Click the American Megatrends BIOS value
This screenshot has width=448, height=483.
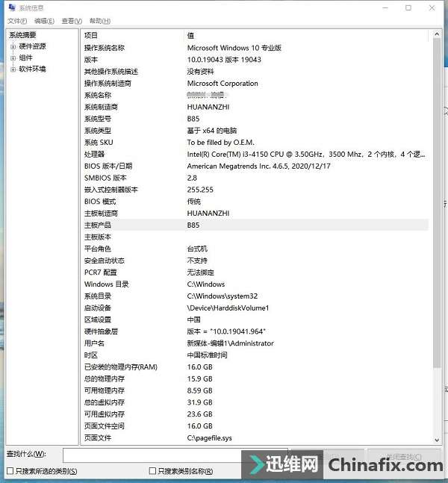pyautogui.click(x=259, y=166)
